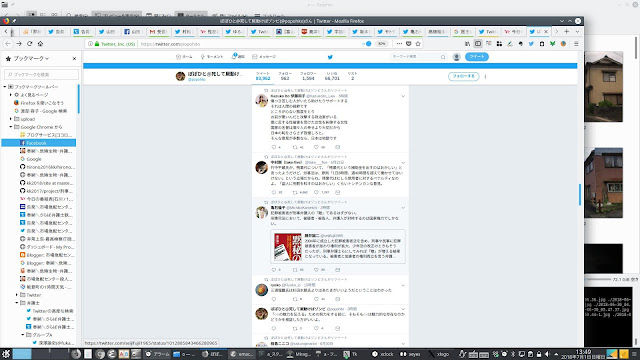
Task: Click the volume speaker icon in system tray
Action: (x=547, y=354)
